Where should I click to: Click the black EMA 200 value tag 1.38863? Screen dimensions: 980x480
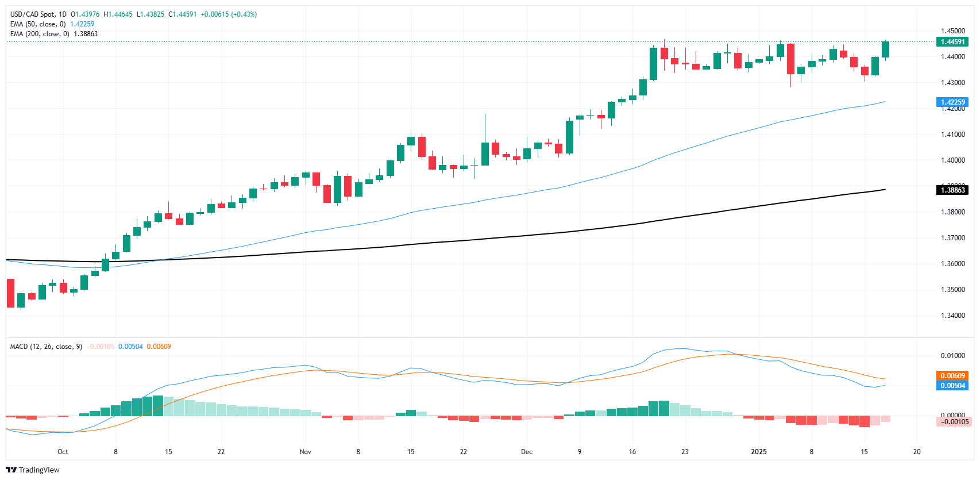click(x=952, y=190)
